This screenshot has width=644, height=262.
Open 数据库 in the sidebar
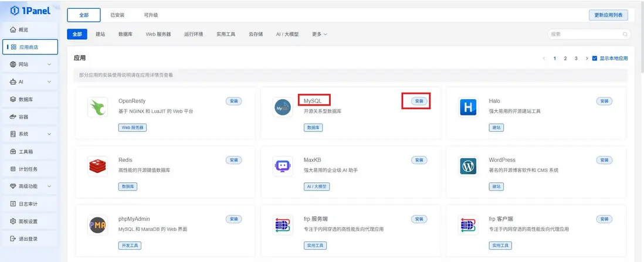(30, 100)
